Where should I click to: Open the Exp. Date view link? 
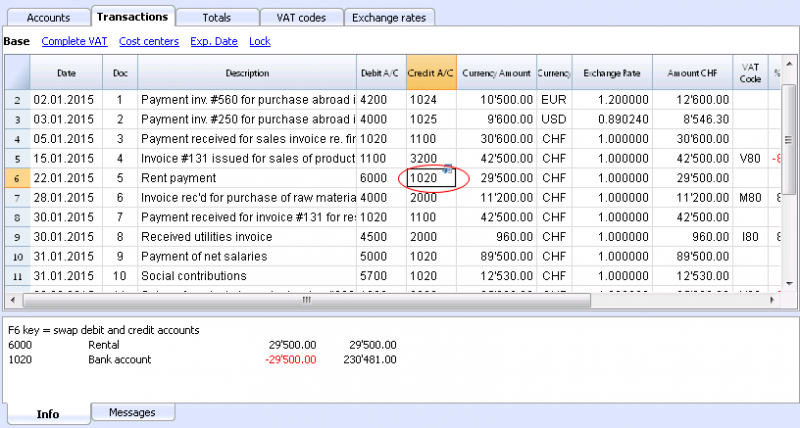214,41
